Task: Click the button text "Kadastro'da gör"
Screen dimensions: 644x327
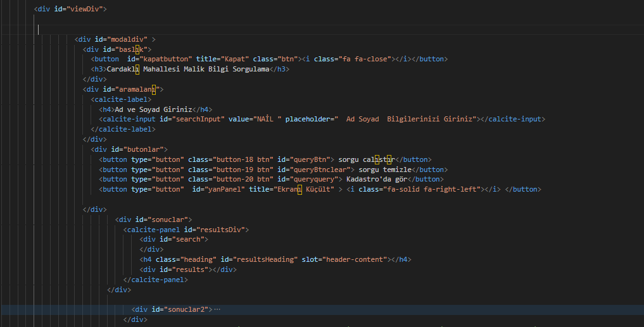Action: (x=376, y=179)
